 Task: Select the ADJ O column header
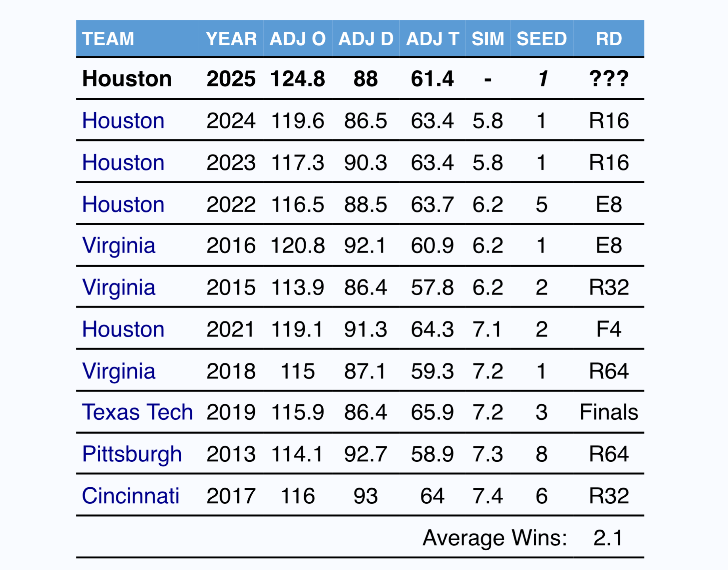[297, 39]
